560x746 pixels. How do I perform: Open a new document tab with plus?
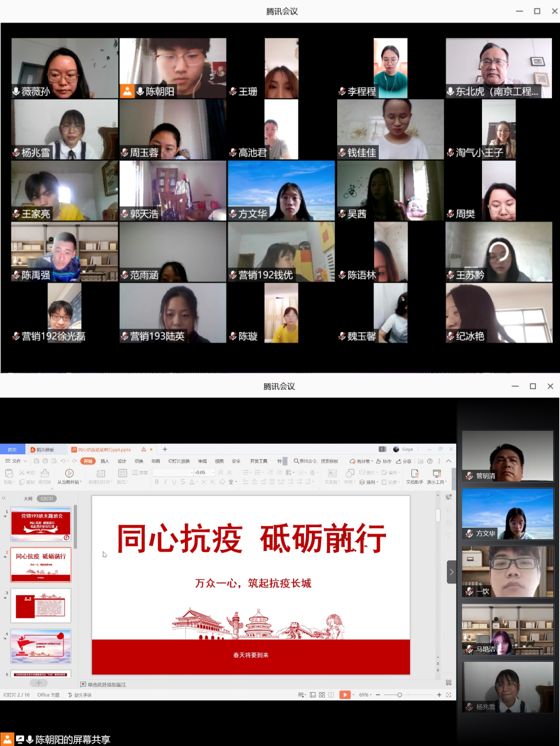(x=165, y=449)
